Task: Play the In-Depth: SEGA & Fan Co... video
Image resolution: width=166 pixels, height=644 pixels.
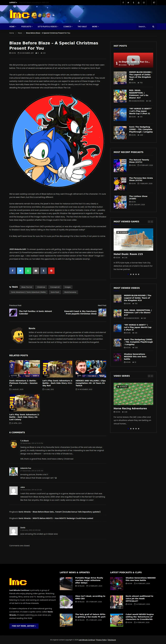Action: coord(133,60)
